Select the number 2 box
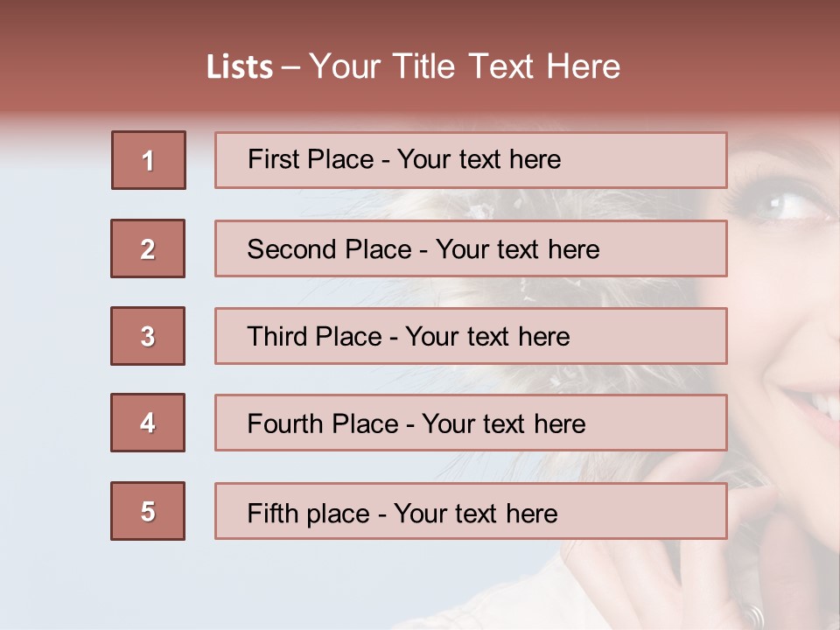The height and width of the screenshot is (630, 840). (148, 248)
